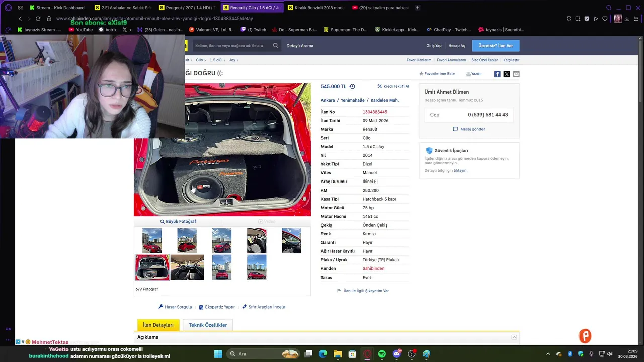
Task: Click Yenimahalle location link
Action: [352, 100]
